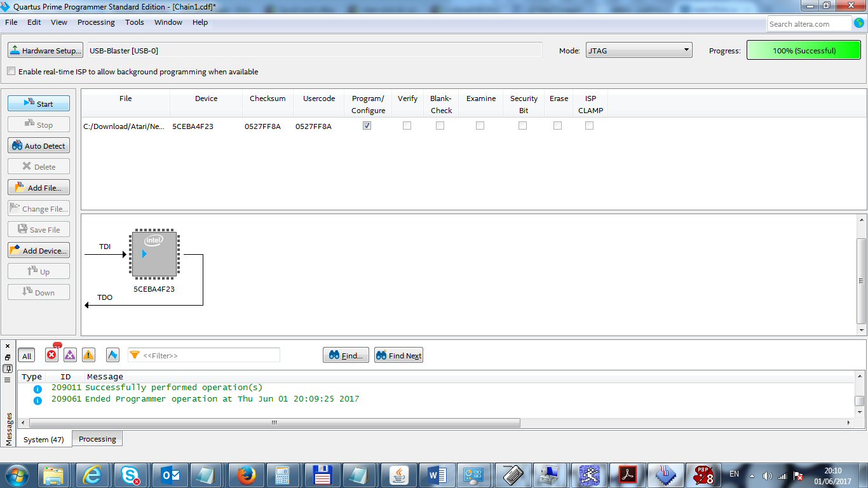Click the Quartus Programmer taskbar icon

pos(665,475)
